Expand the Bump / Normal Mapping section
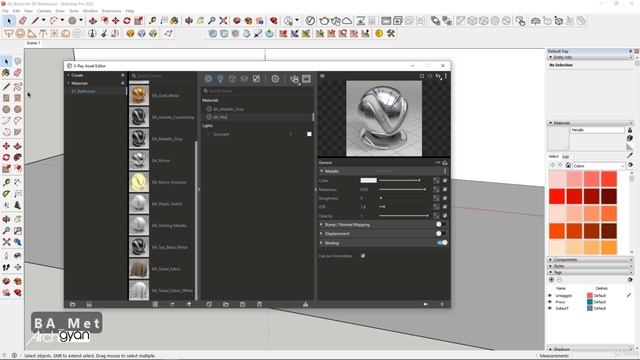Screen dimensions: 640x360 [321, 224]
